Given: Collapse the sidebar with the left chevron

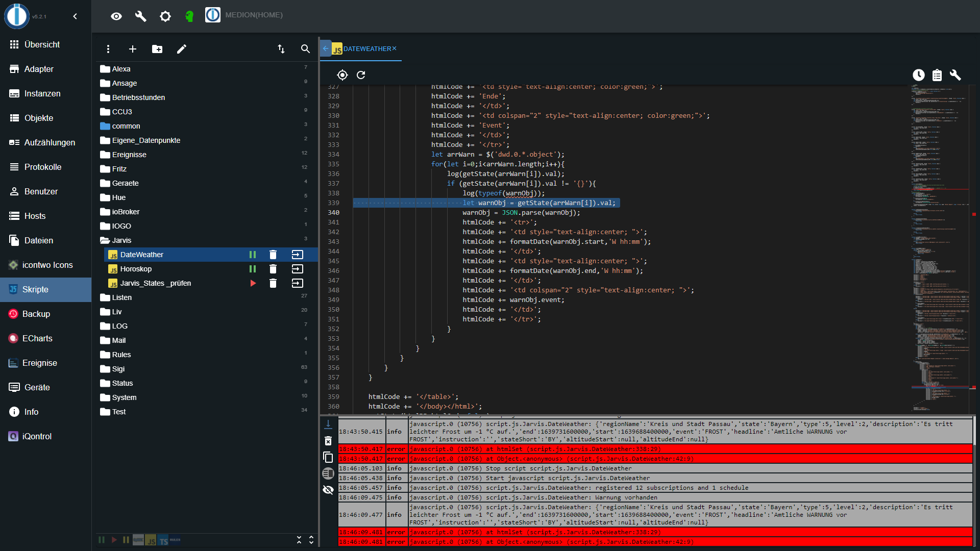Looking at the screenshot, I should coord(75,16).
